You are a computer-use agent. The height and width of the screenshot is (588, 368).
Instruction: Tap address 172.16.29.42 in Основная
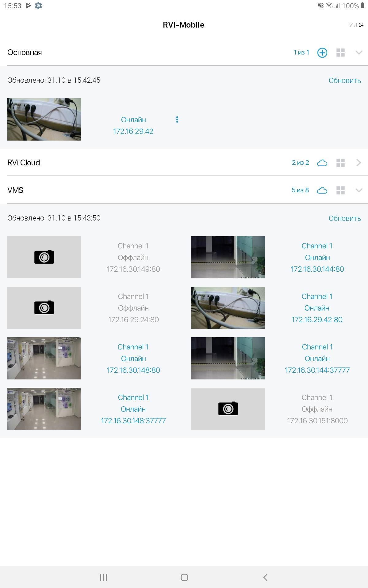coord(133,131)
